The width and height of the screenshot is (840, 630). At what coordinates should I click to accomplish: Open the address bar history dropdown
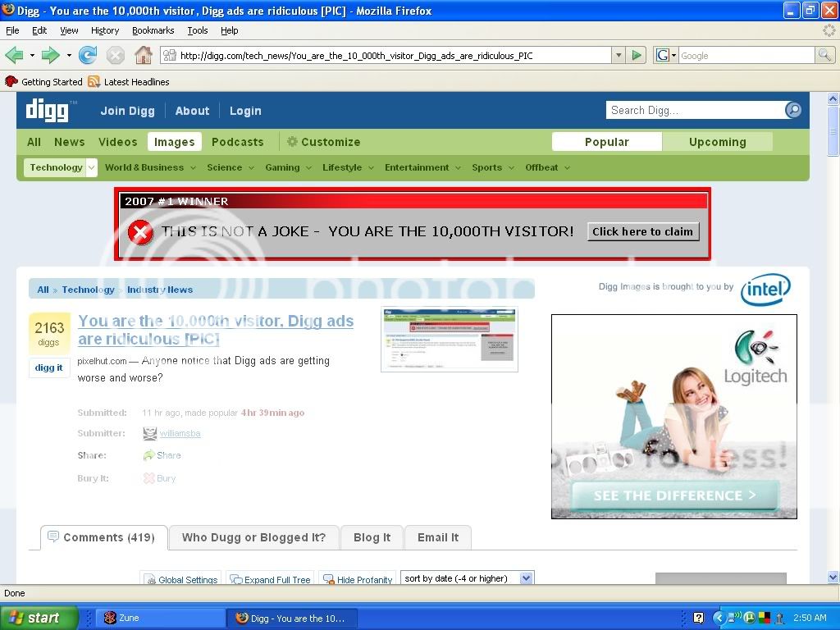(x=619, y=56)
